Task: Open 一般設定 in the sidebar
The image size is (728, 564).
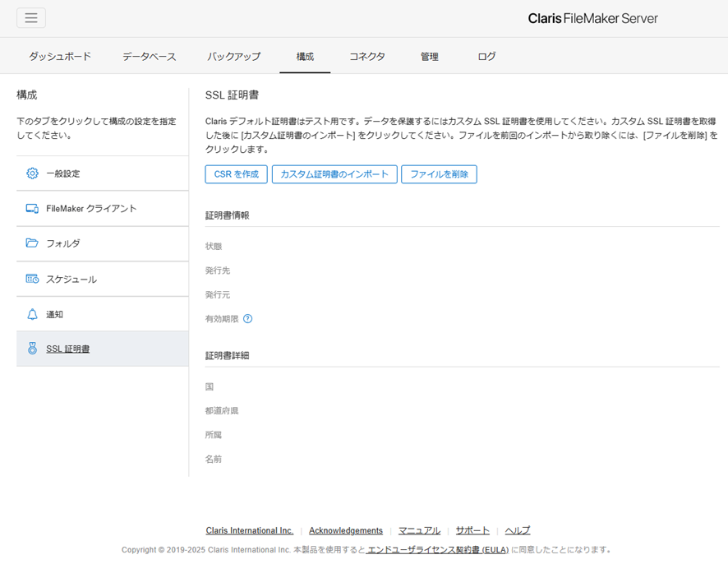Action: click(x=103, y=173)
